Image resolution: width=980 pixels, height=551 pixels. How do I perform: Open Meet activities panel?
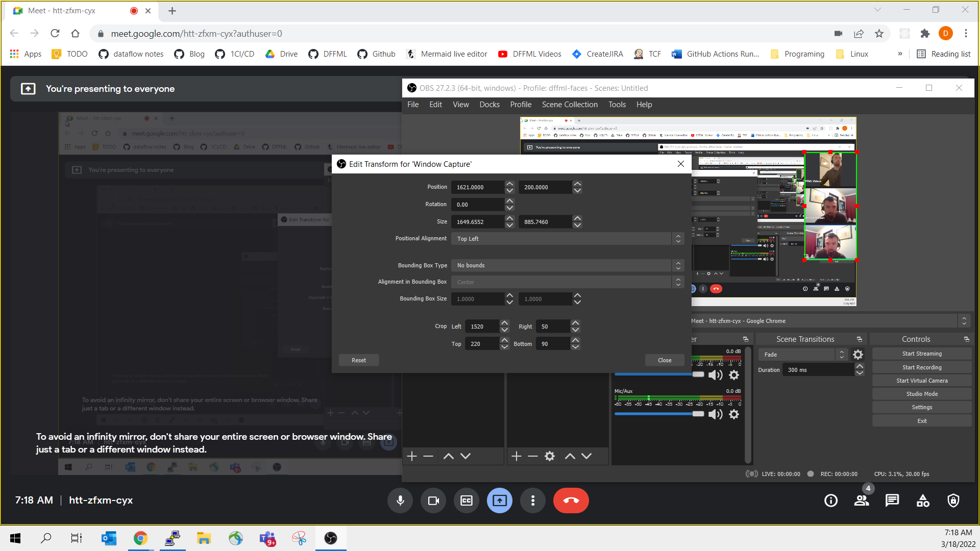[x=922, y=500]
